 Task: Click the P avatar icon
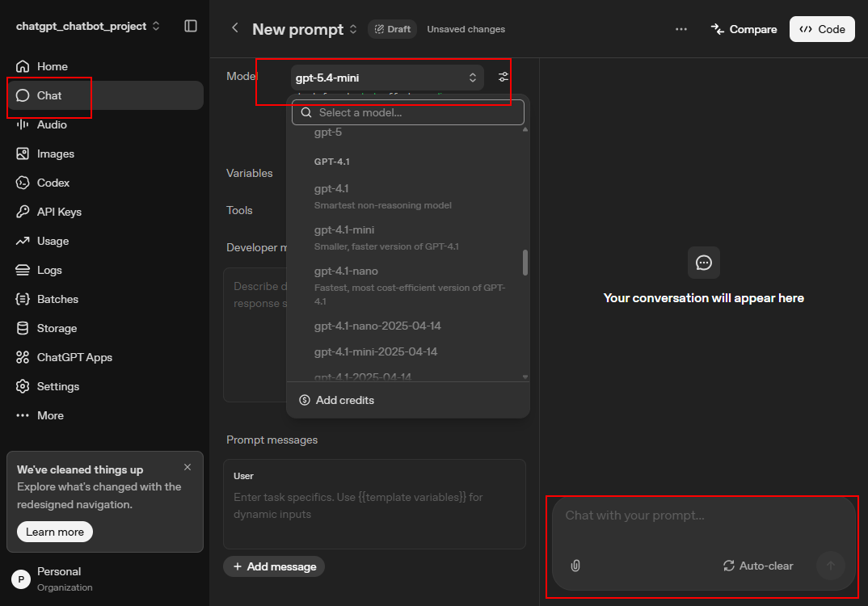(x=21, y=579)
